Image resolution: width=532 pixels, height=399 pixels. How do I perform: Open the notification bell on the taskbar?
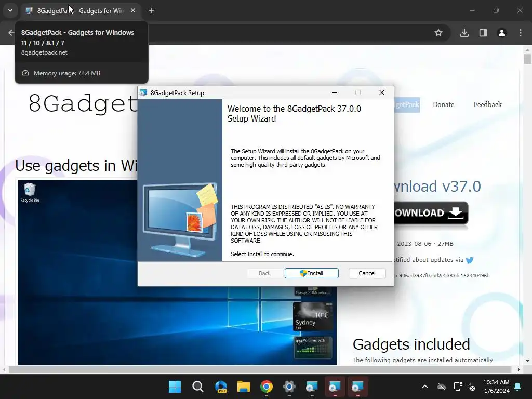pyautogui.click(x=518, y=387)
